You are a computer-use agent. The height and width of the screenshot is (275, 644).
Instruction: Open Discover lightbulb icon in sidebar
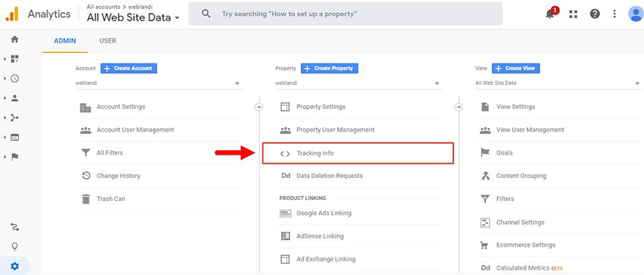pyautogui.click(x=15, y=246)
